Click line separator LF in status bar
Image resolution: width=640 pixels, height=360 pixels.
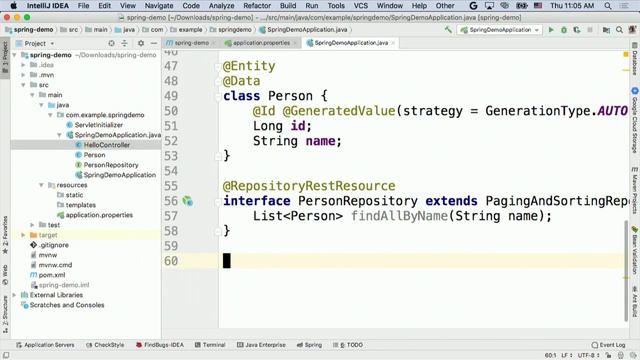pyautogui.click(x=567, y=356)
